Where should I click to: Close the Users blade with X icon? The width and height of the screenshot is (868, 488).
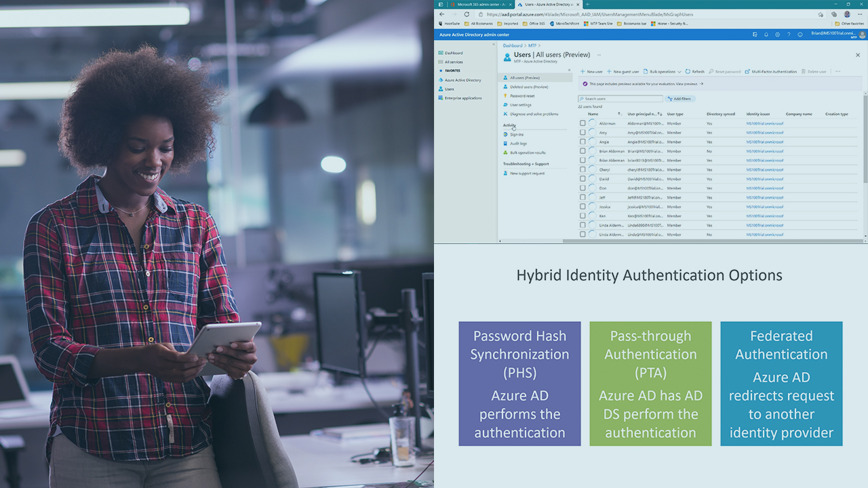[x=857, y=55]
